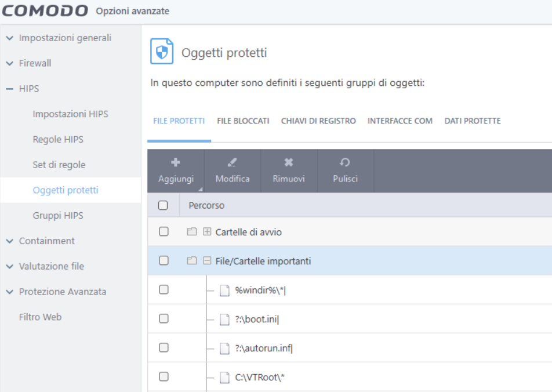552x392 pixels.
Task: Check the Cartelle di avvio checkbox
Action: pos(164,232)
